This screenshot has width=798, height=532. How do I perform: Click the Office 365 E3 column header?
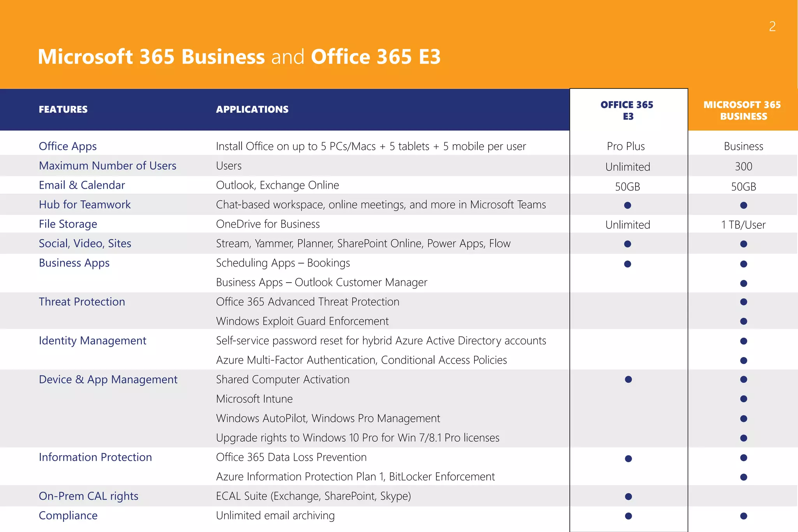[x=627, y=110]
